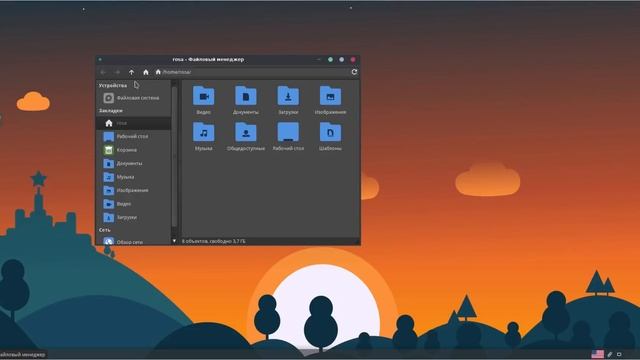Image resolution: width=640 pixels, height=360 pixels.
Task: Select the rosa home bookmark in sidebar
Action: pyautogui.click(x=133, y=123)
